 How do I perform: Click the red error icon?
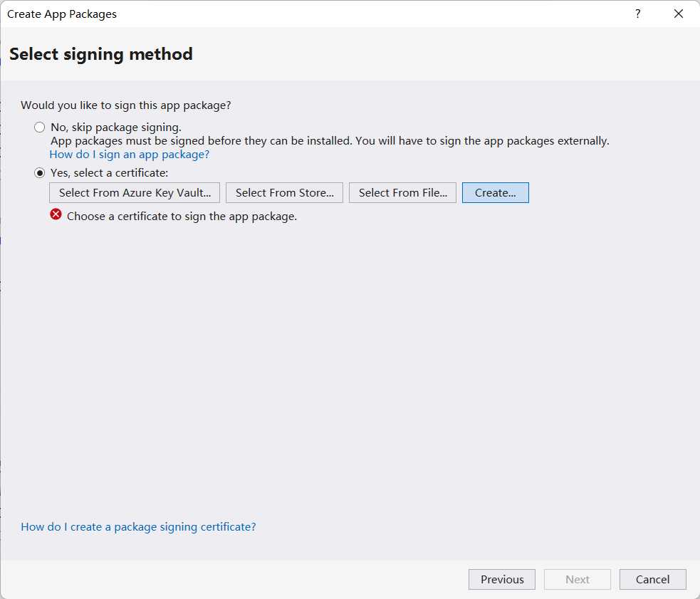[x=56, y=214]
